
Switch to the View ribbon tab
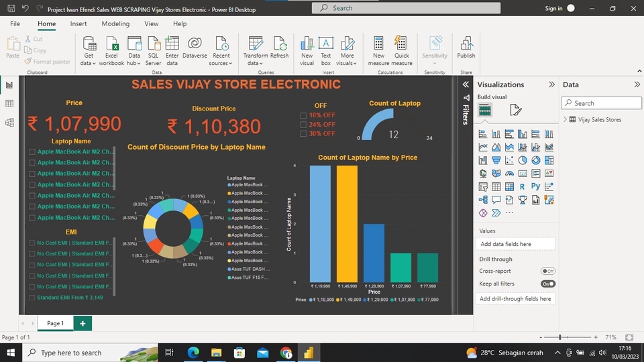151,24
